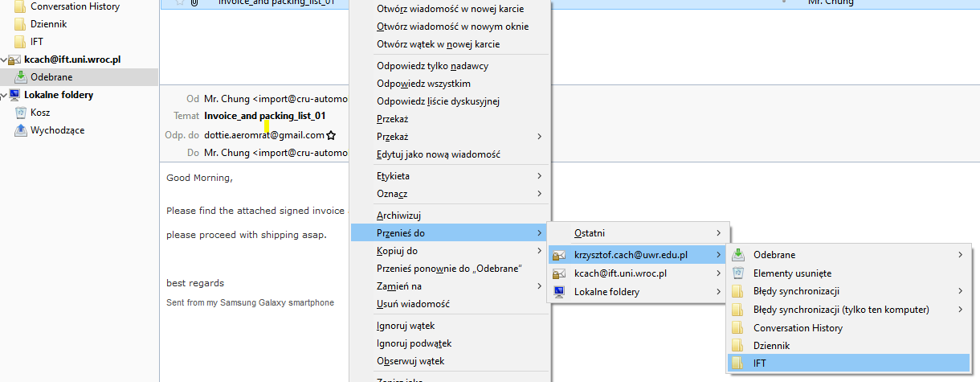Select Usuń wiadomość in the context menu
This screenshot has height=382, width=980.
[413, 304]
